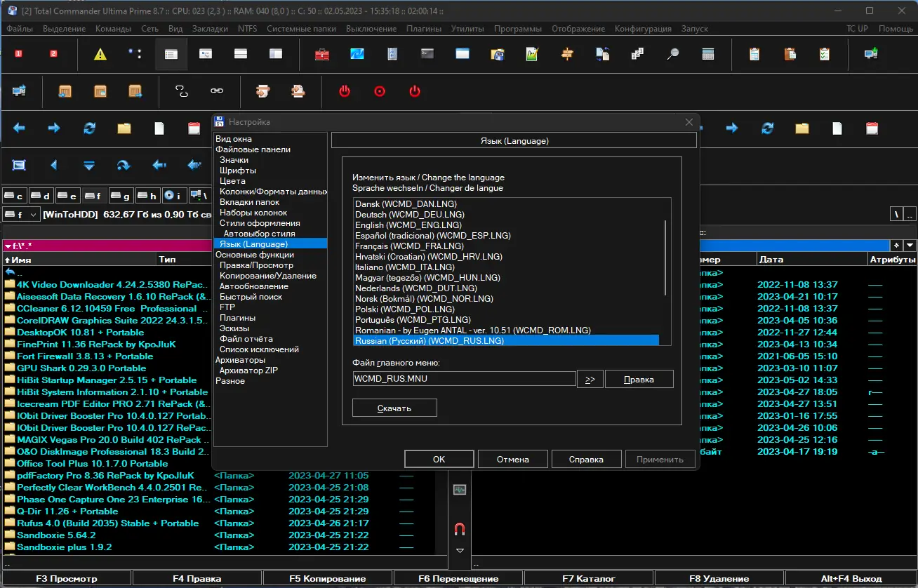Click the right panel blue forward arrow
The image size is (918, 588).
[x=732, y=128]
